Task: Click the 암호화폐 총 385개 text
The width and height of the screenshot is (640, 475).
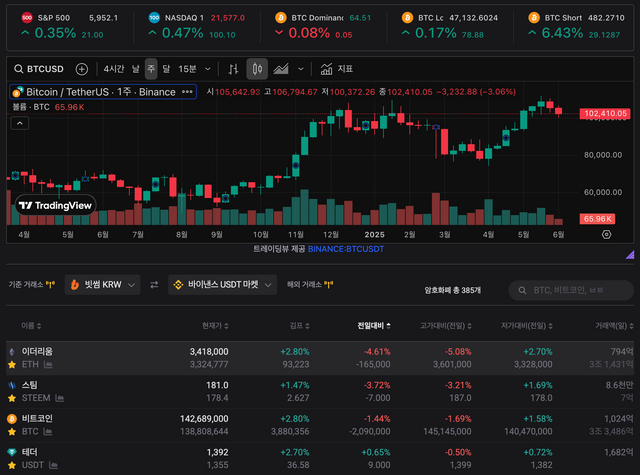Action: point(453,290)
